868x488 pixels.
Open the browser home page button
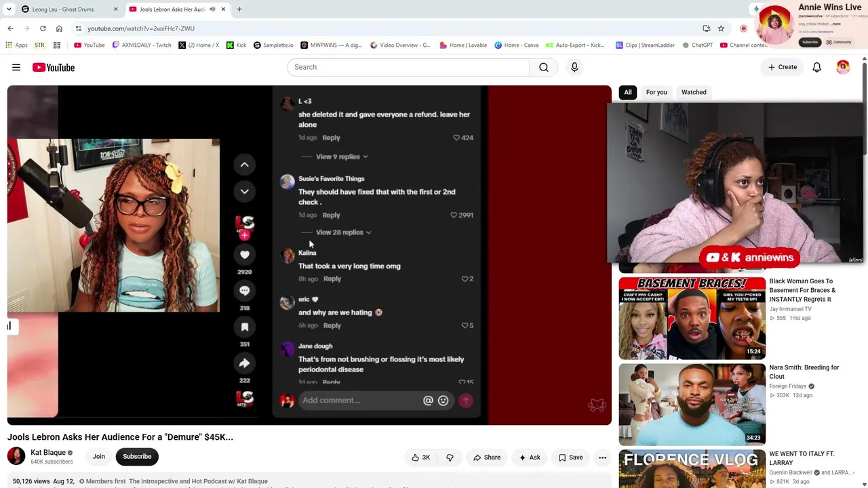point(59,28)
